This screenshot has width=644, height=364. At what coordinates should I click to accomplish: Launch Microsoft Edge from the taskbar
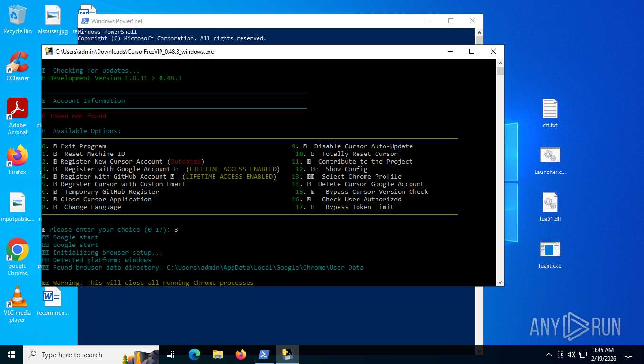pyautogui.click(x=195, y=355)
